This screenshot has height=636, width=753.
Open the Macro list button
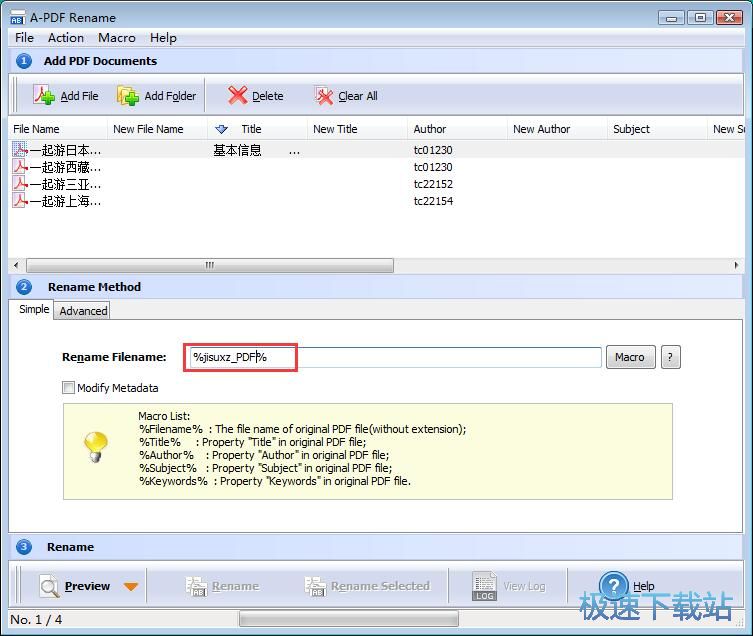tap(630, 357)
